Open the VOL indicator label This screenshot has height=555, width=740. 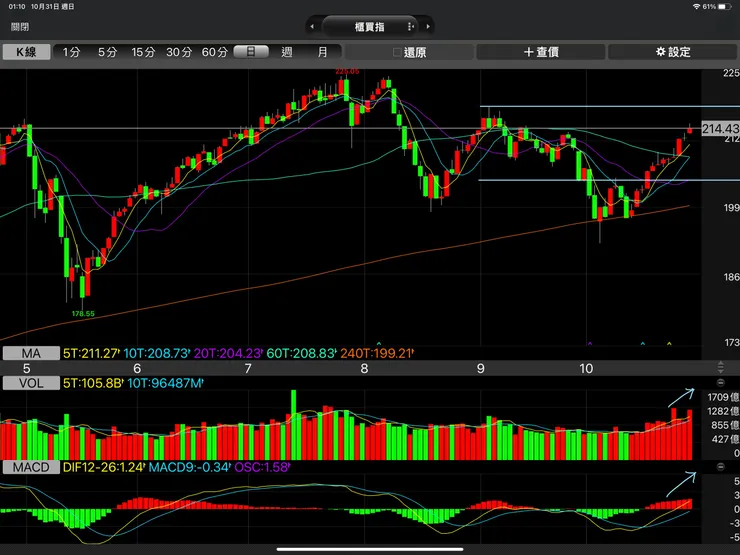tap(31, 383)
